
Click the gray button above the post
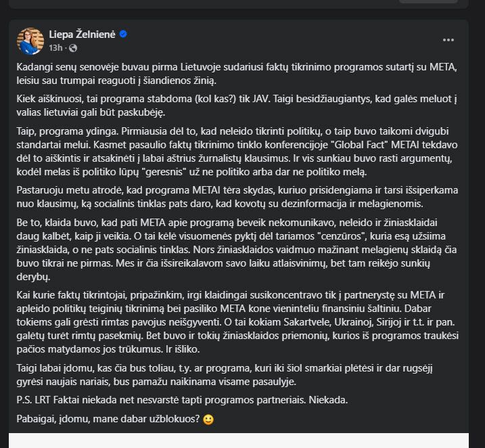[428, 1]
